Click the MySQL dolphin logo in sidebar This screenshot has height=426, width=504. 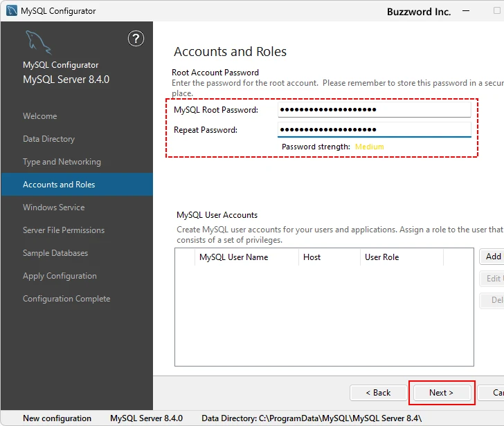[39, 42]
